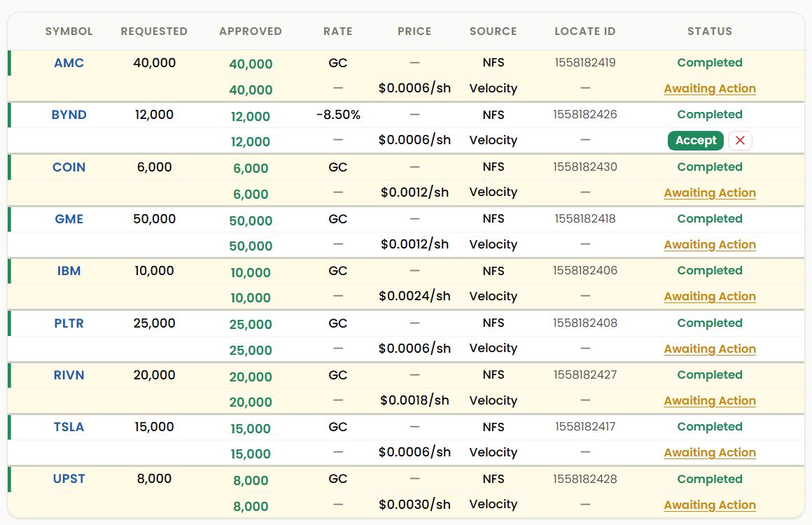Open Awaiting Action link for TSLA
Viewport: 812px width, 525px height.
point(710,452)
